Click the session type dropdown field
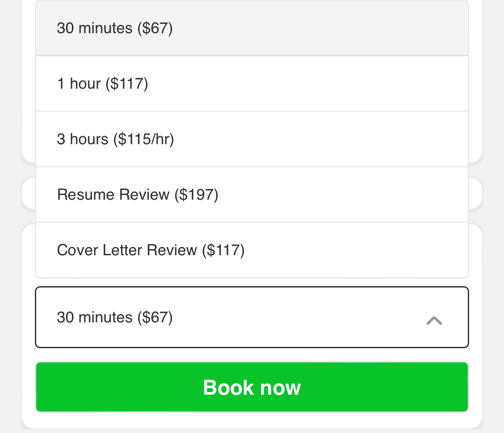The width and height of the screenshot is (504, 433). [x=252, y=317]
